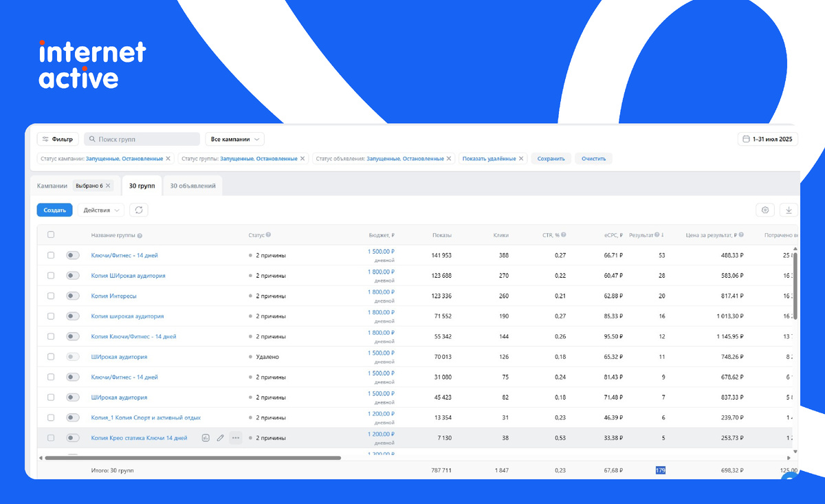Expand the Все кампании dropdown
Screen dimensions: 825x504
235,140
